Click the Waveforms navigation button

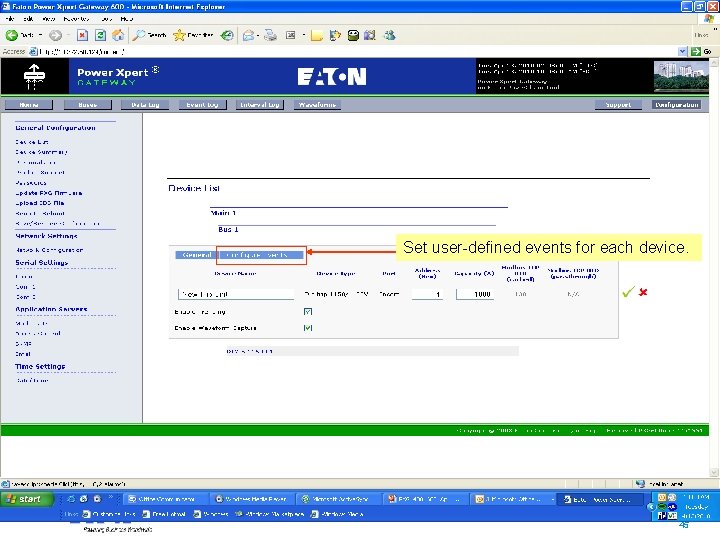[x=317, y=105]
